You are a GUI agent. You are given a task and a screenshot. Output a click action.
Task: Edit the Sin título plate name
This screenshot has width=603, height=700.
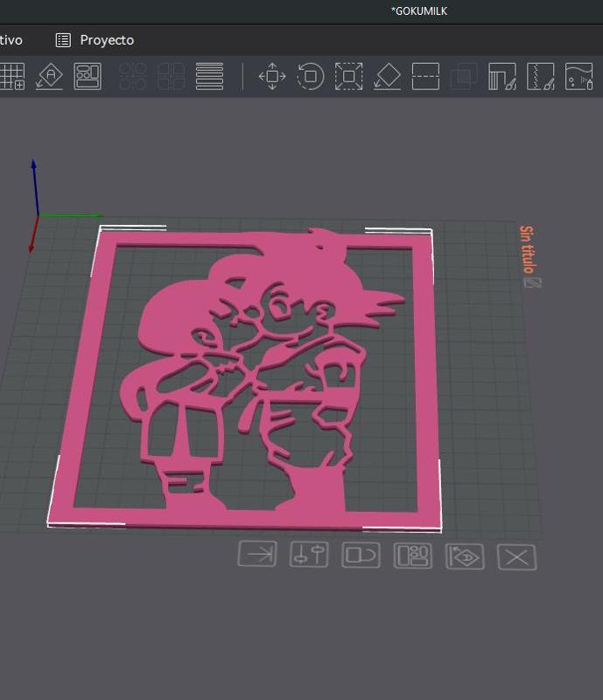tap(532, 283)
